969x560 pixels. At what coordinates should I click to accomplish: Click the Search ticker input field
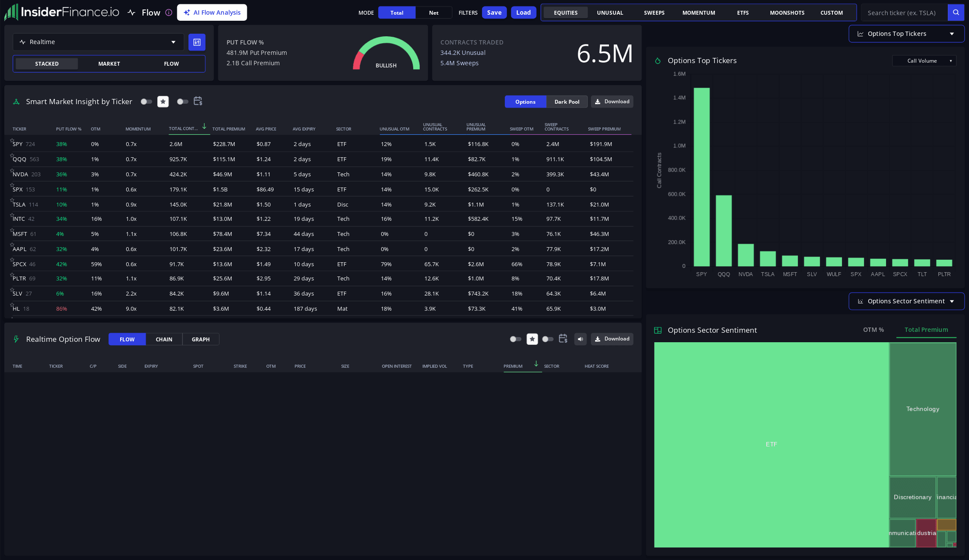pos(904,13)
